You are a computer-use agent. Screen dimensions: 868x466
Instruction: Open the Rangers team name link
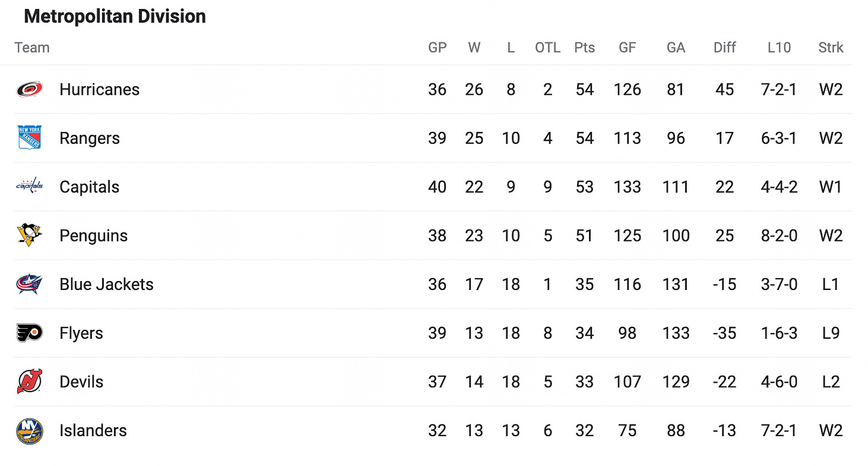(x=89, y=138)
